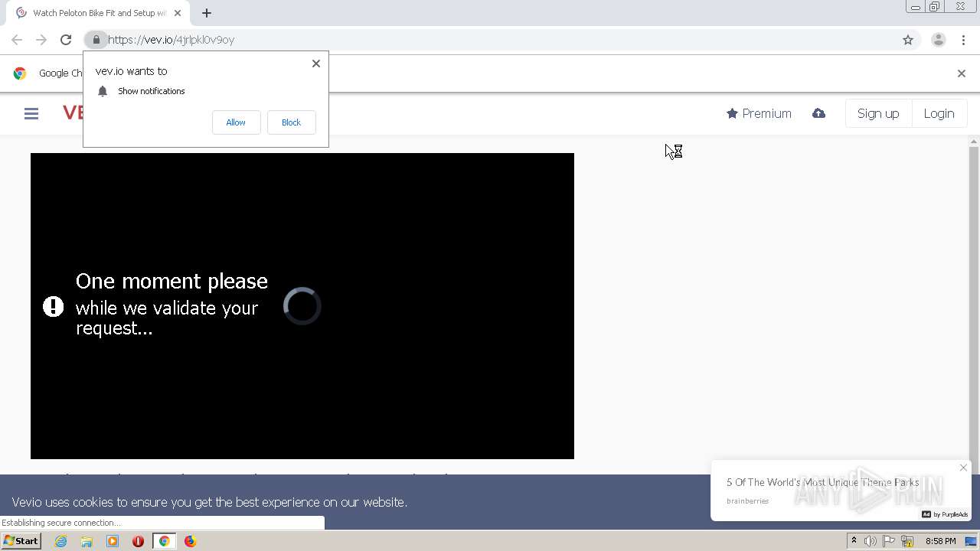View site security lock info

coord(96,40)
